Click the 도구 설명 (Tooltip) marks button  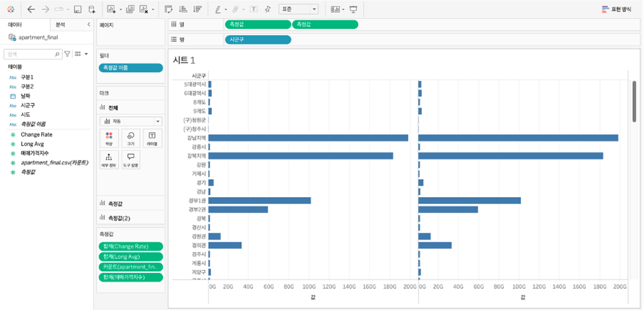pos(131,160)
